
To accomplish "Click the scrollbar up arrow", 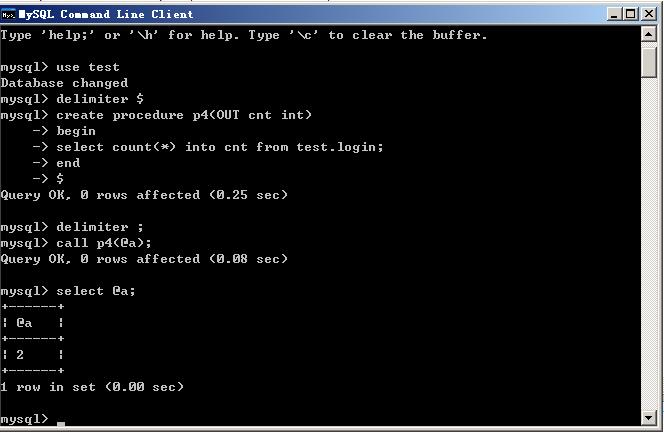I will pyautogui.click(x=648, y=34).
